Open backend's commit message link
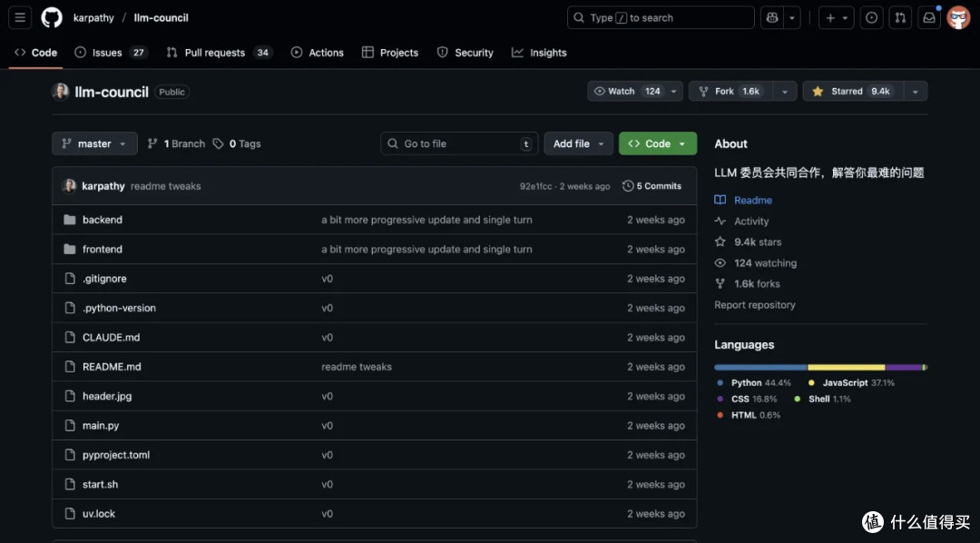Image resolution: width=980 pixels, height=543 pixels. [x=426, y=220]
